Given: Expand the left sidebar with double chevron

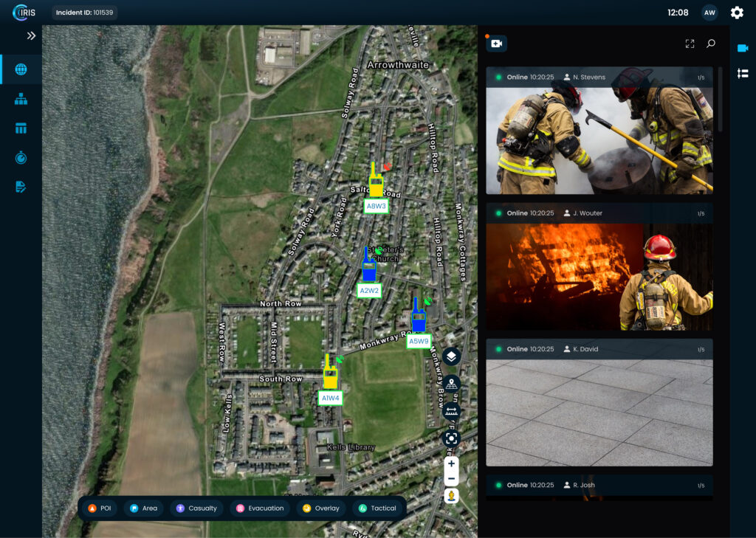Looking at the screenshot, I should pyautogui.click(x=31, y=35).
